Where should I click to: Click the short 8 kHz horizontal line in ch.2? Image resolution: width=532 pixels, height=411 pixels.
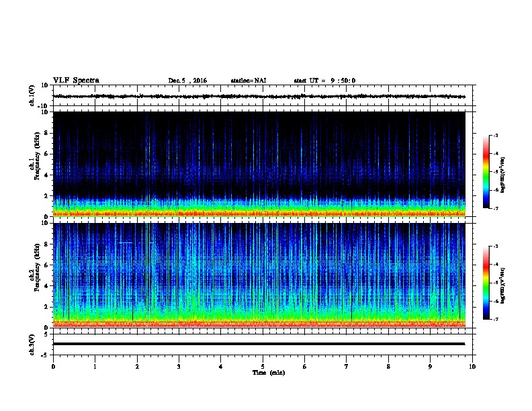point(126,243)
